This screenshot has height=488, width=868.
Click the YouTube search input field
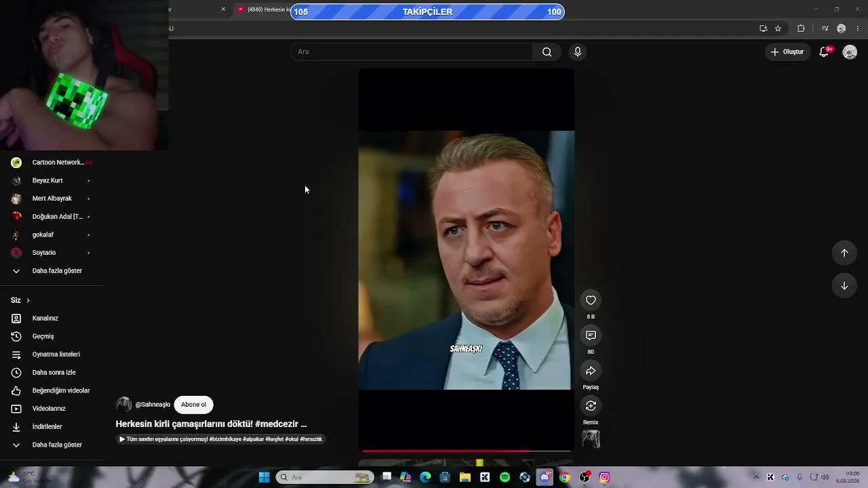[412, 52]
